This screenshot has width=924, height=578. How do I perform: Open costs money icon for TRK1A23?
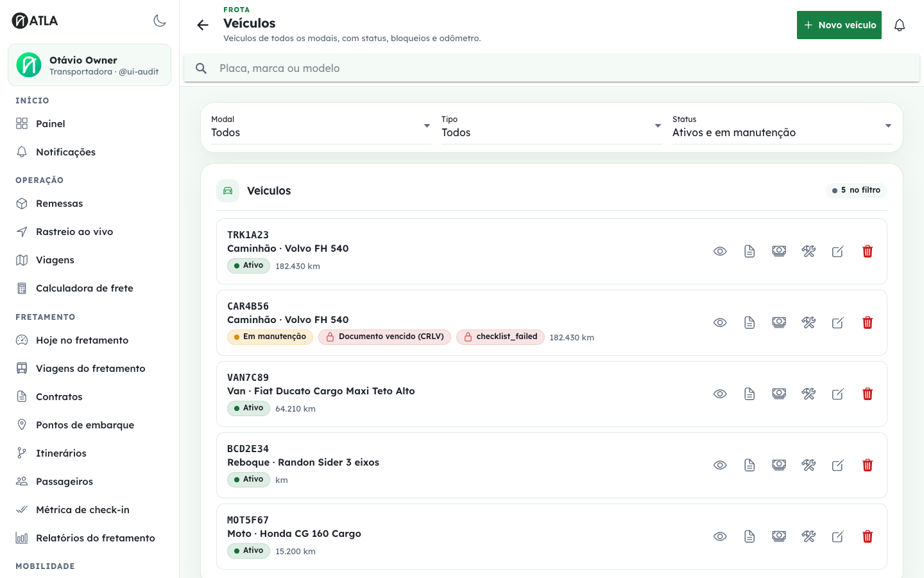tap(779, 252)
